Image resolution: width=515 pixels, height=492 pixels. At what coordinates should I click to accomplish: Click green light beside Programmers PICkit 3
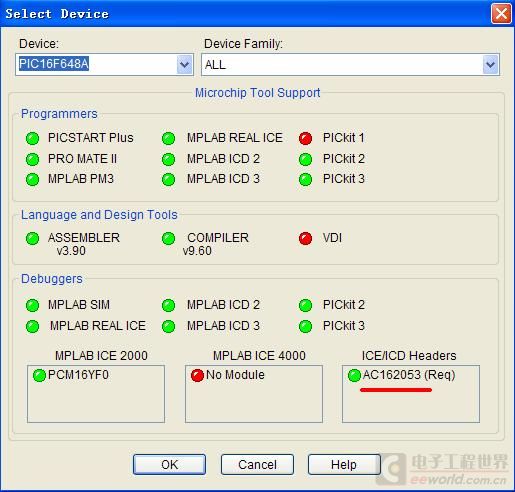[x=305, y=180]
